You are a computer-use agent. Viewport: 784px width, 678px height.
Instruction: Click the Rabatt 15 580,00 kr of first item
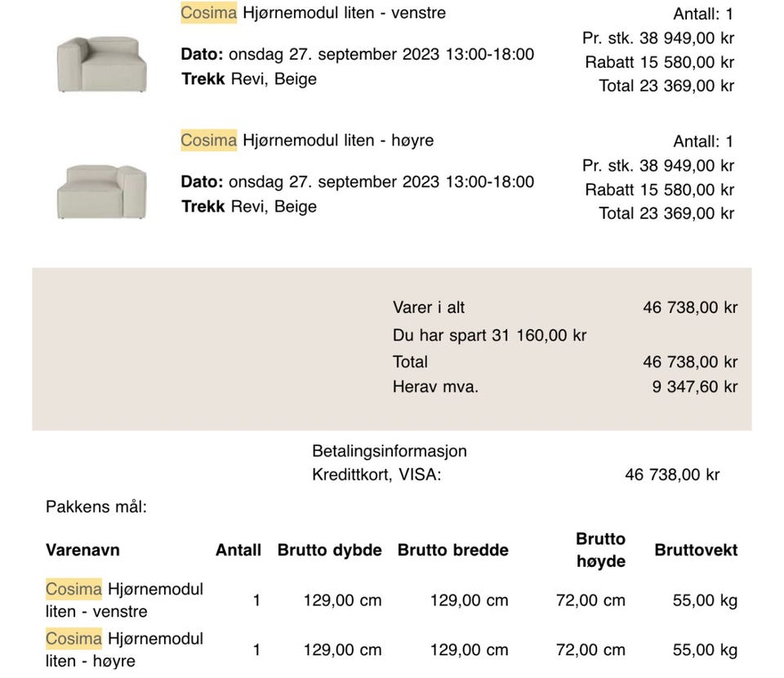coord(660,62)
